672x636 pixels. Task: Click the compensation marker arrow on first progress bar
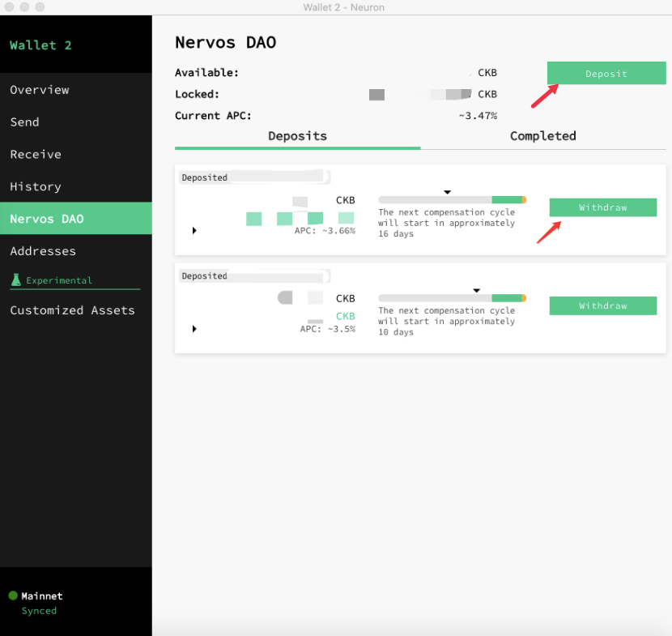(448, 192)
